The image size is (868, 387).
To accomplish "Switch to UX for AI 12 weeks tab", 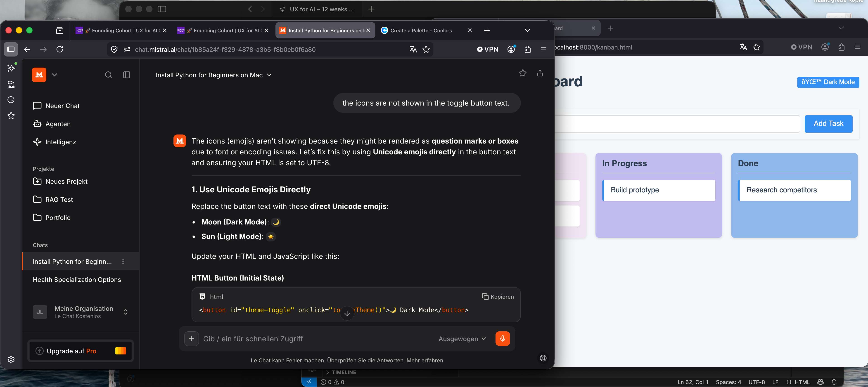I will [x=317, y=9].
